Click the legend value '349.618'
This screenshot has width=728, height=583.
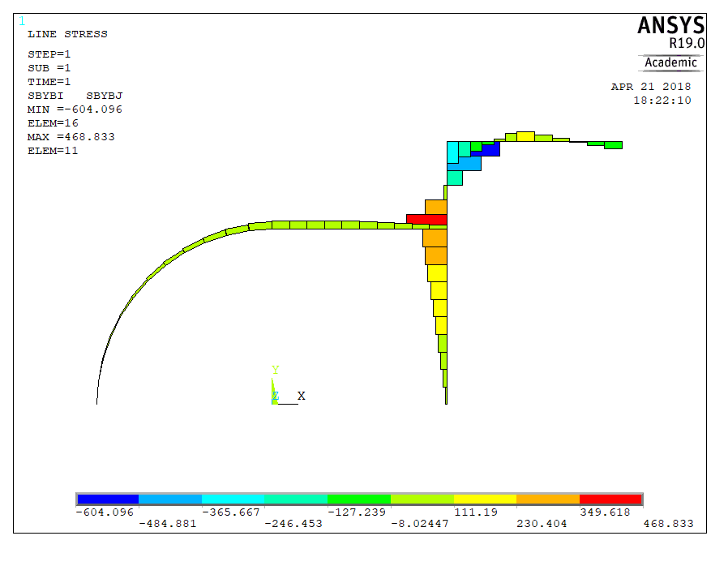pos(605,512)
